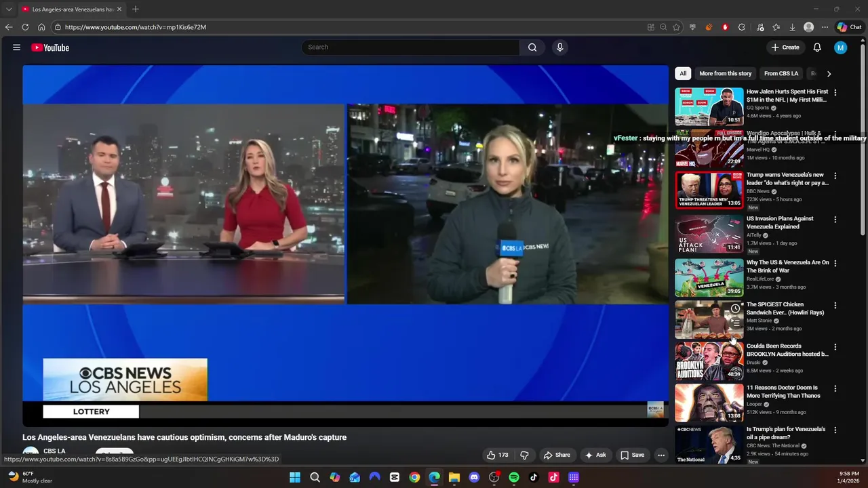
Task: Open Discord from the taskbar
Action: tap(474, 477)
